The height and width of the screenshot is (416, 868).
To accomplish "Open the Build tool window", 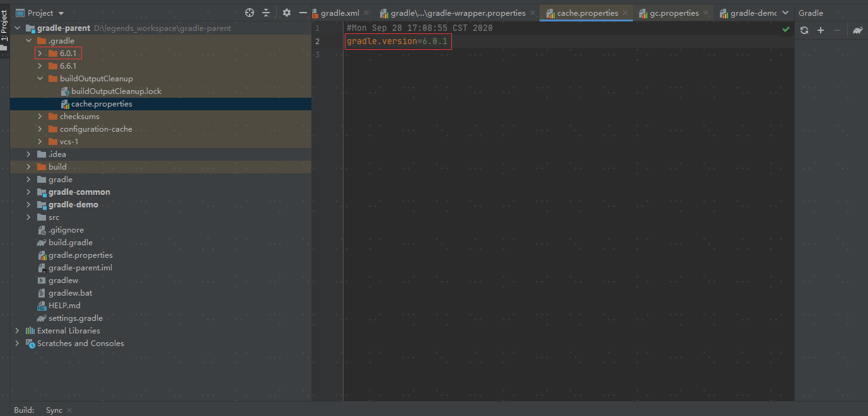I will 23,410.
